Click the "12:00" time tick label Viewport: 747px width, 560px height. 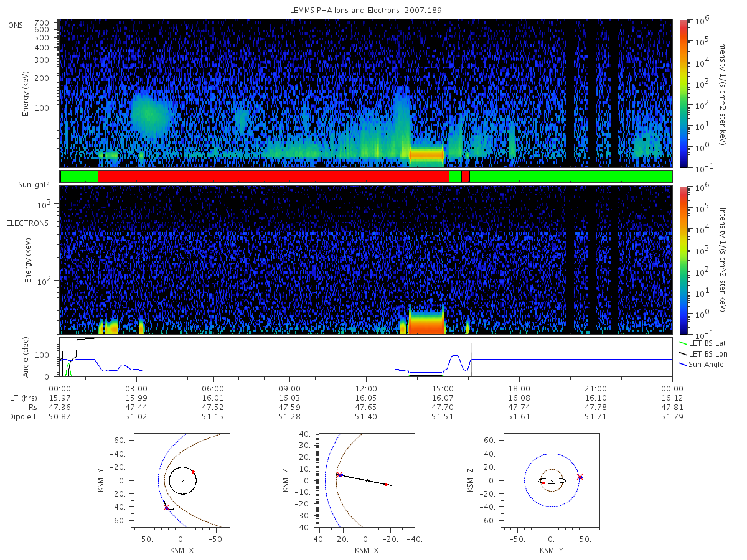pos(366,390)
